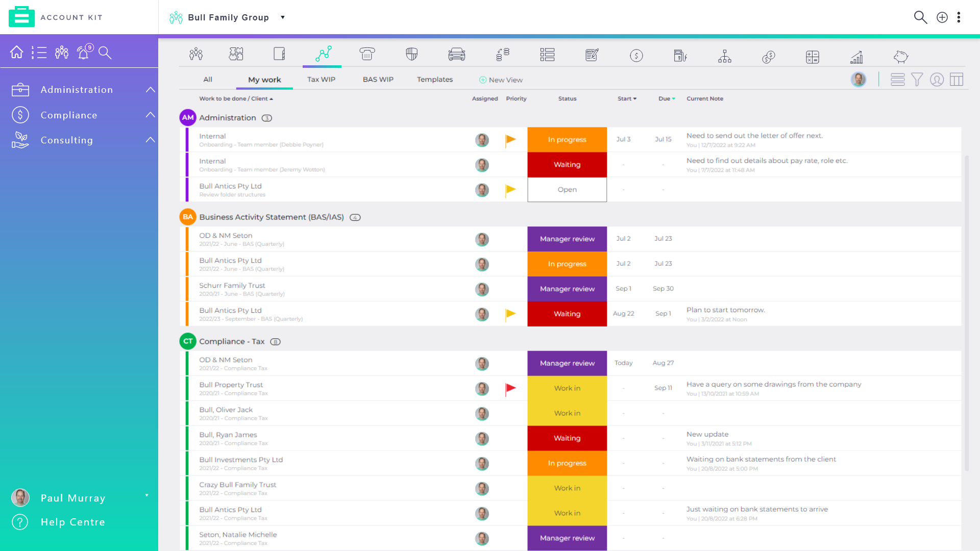Viewport: 980px width, 551px height.
Task: Open the Open status of Bull Antics review
Action: [567, 190]
